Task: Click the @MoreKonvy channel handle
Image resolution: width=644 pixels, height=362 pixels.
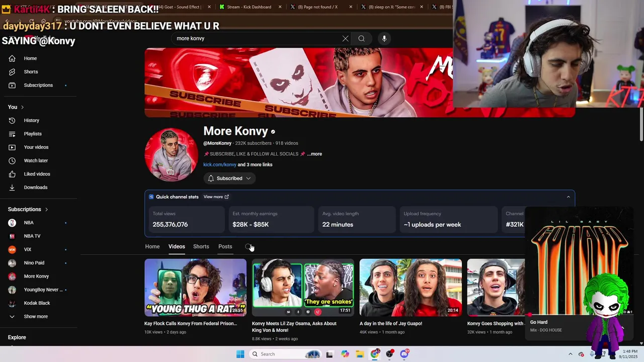Action: click(x=217, y=143)
